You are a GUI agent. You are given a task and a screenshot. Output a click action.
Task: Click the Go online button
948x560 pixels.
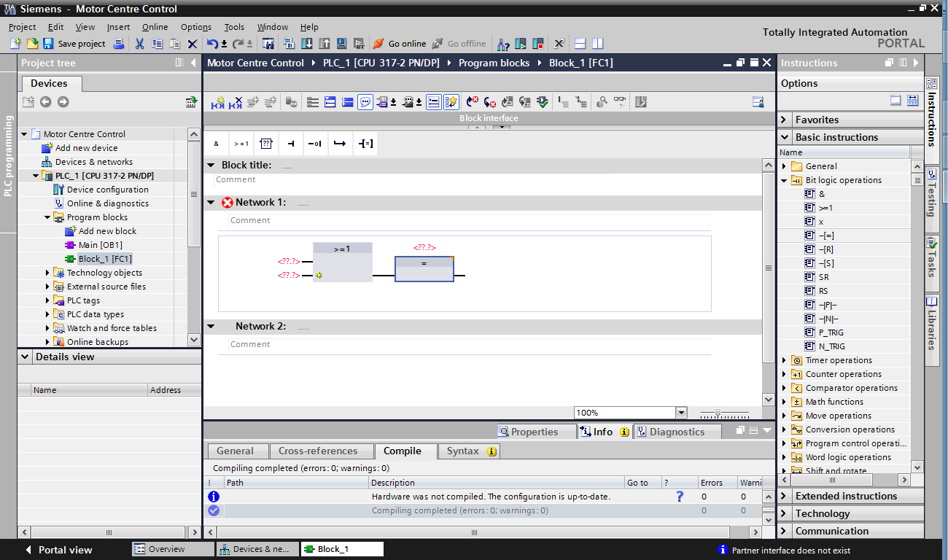pyautogui.click(x=400, y=44)
